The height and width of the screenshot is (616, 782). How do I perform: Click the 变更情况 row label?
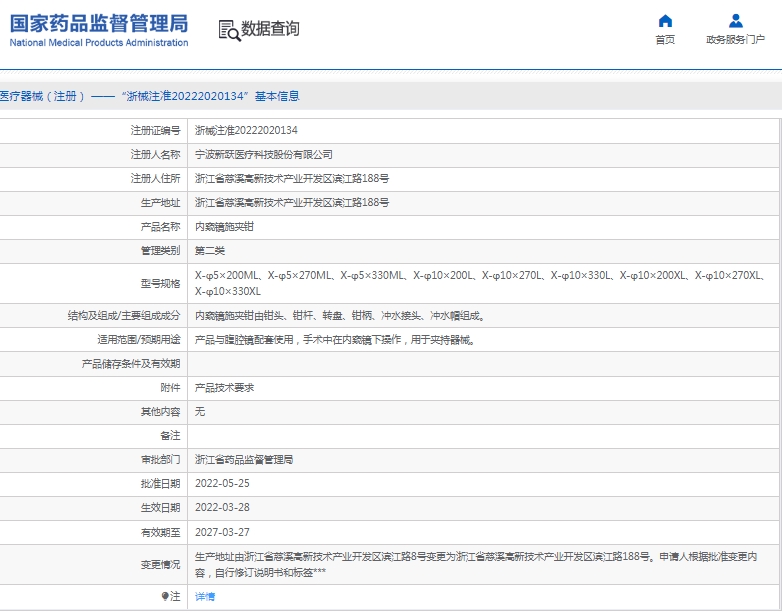[161, 565]
